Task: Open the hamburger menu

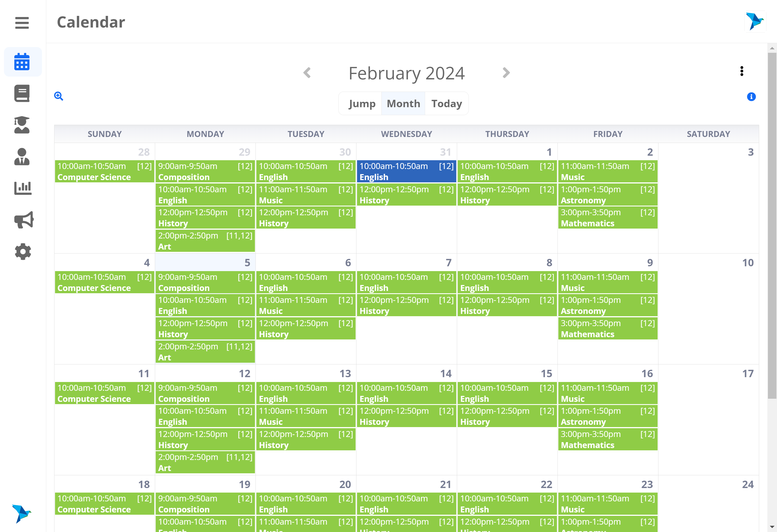Action: click(x=22, y=23)
